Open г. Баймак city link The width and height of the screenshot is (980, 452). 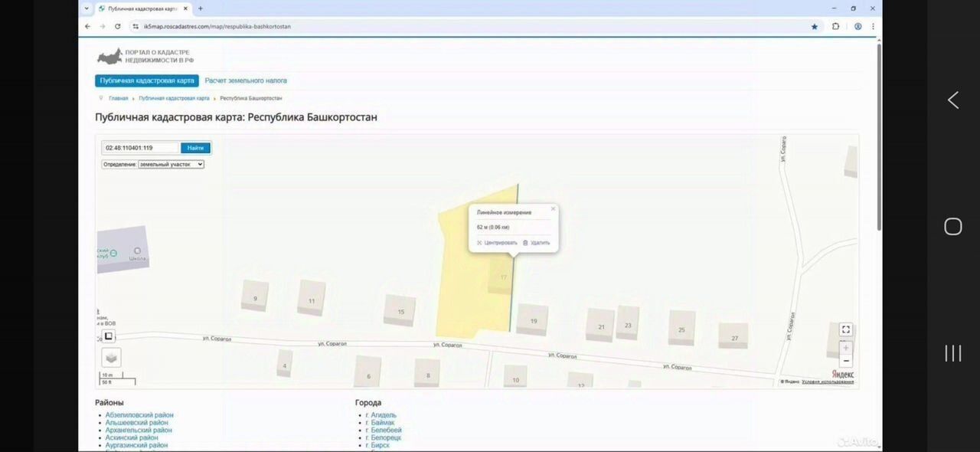click(x=381, y=423)
